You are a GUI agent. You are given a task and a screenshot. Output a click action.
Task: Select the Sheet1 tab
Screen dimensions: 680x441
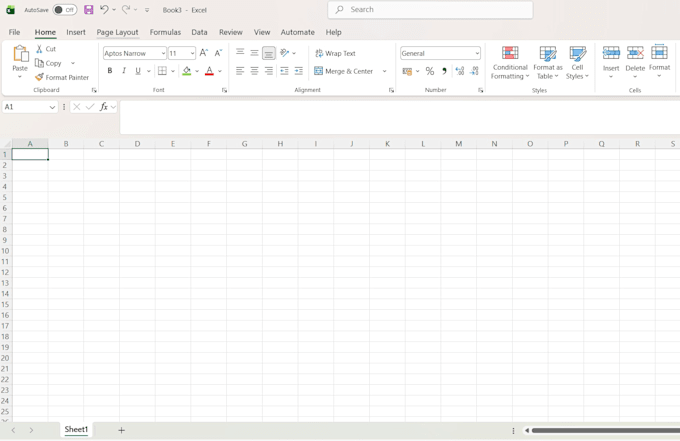(76, 429)
